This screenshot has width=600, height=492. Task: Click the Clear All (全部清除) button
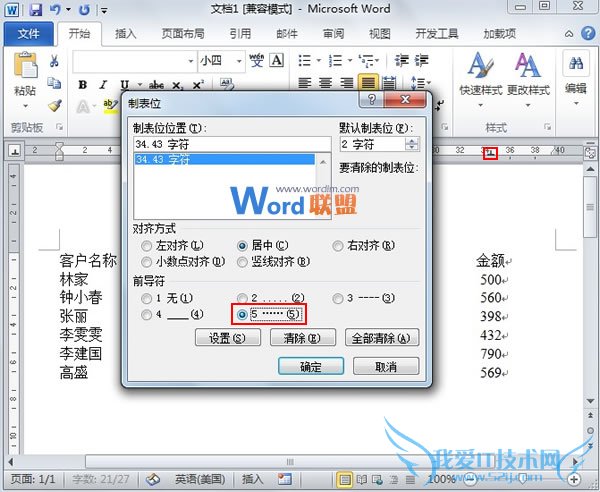pyautogui.click(x=382, y=338)
